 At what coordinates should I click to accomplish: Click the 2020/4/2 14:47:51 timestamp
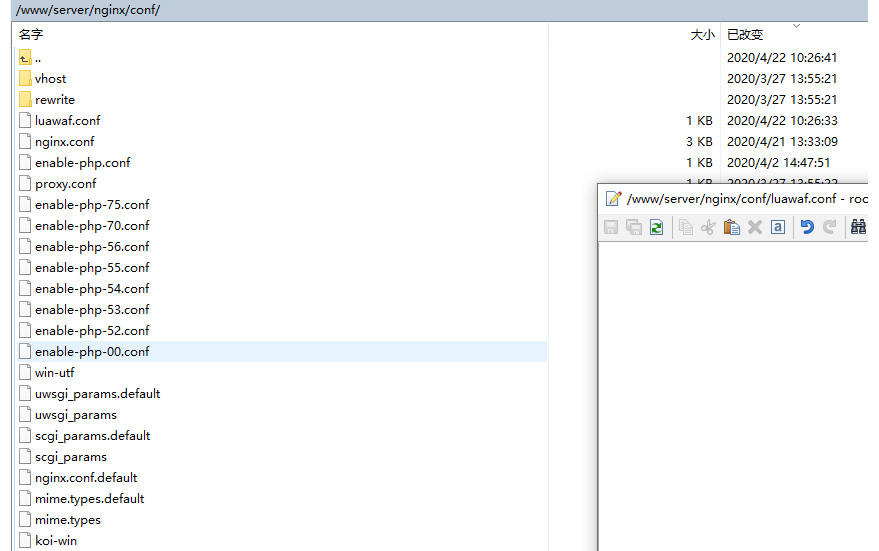[x=778, y=163]
